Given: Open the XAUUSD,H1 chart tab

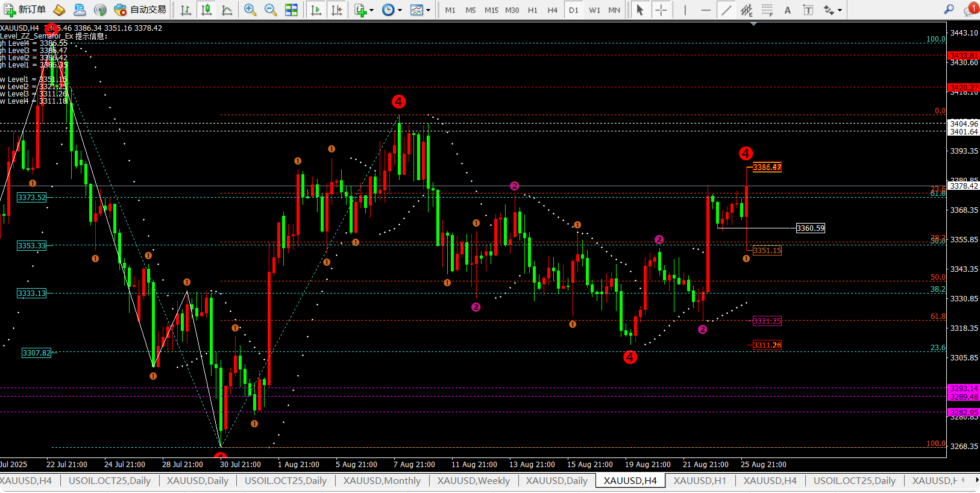Looking at the screenshot, I should pyautogui.click(x=699, y=480).
